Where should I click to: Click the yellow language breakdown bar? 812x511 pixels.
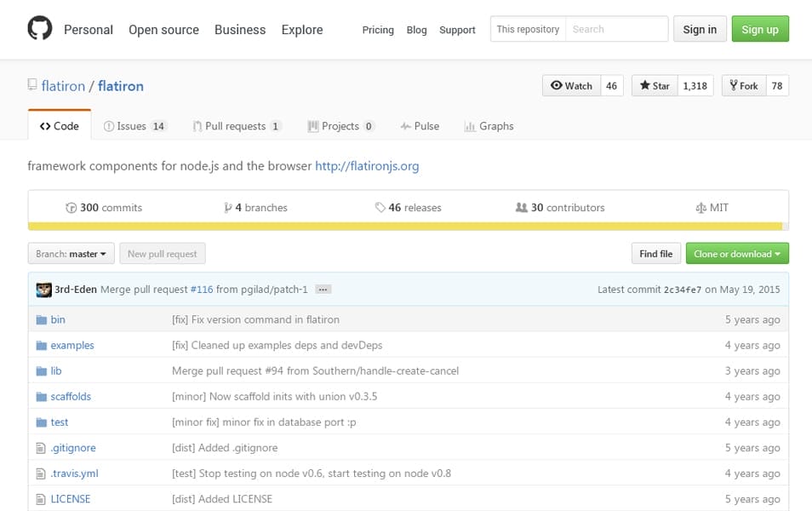[405, 227]
